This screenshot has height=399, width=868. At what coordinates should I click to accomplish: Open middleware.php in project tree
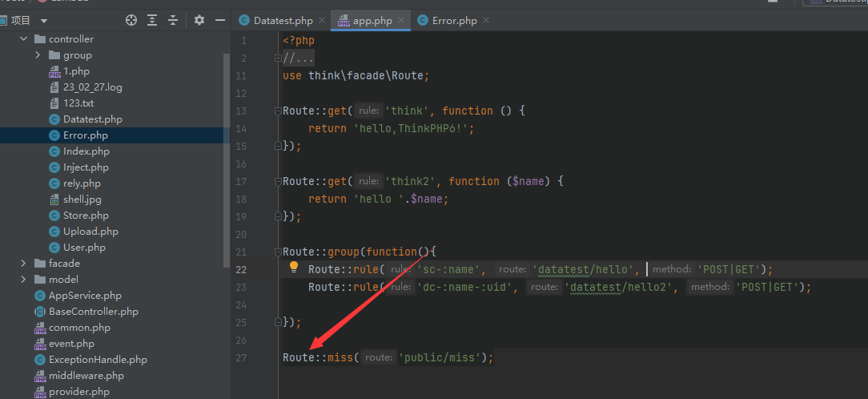tap(86, 376)
